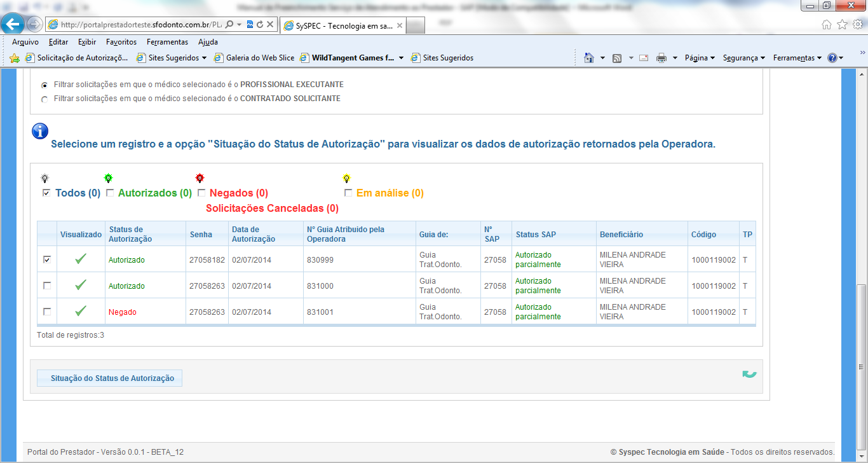Stop loading with the address bar X
The width and height of the screenshot is (868, 463).
269,25
